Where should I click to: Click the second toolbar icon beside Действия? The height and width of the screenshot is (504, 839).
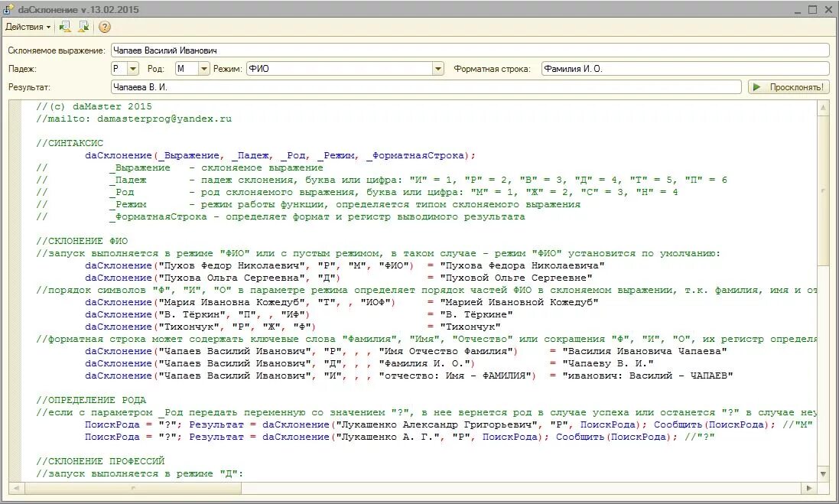pyautogui.click(x=83, y=27)
